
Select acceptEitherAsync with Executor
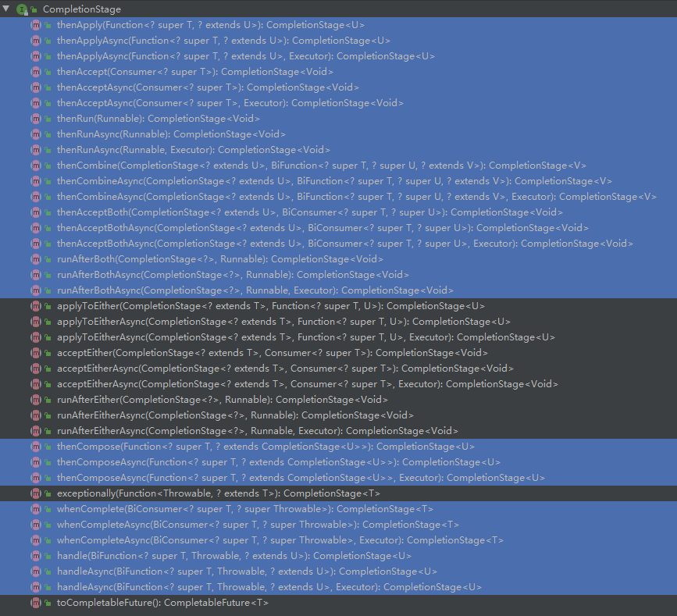point(308,384)
